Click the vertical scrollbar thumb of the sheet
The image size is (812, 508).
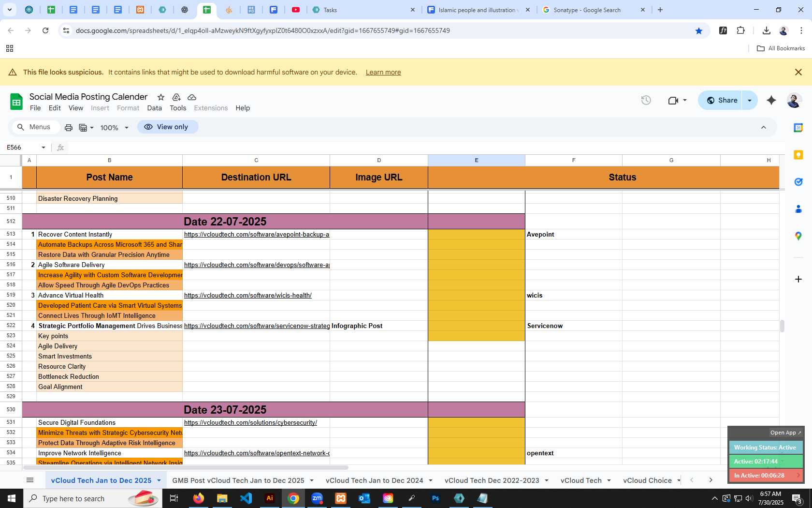(x=782, y=326)
